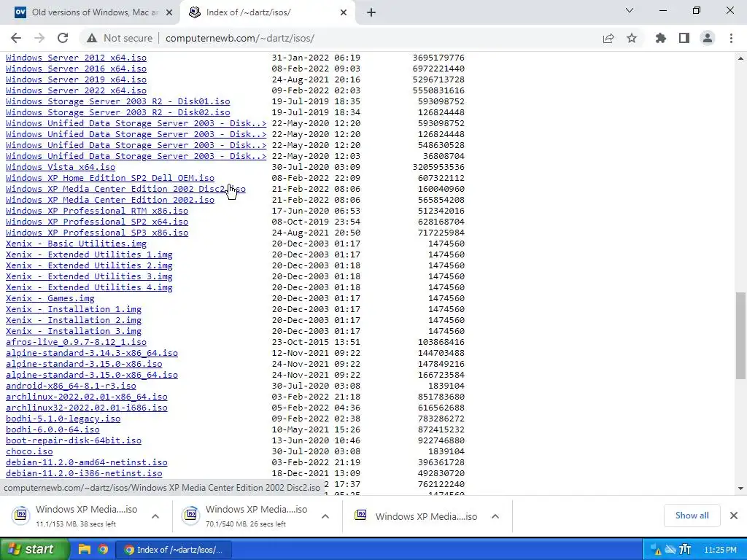
Task: Open the Extensions puzzle icon
Action: pyautogui.click(x=661, y=38)
